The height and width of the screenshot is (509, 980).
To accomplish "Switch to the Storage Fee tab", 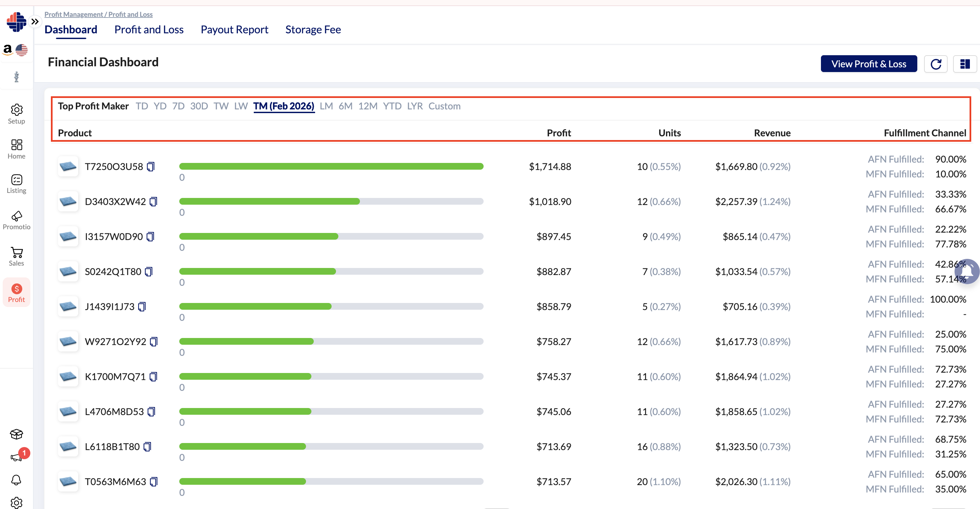I will [313, 29].
